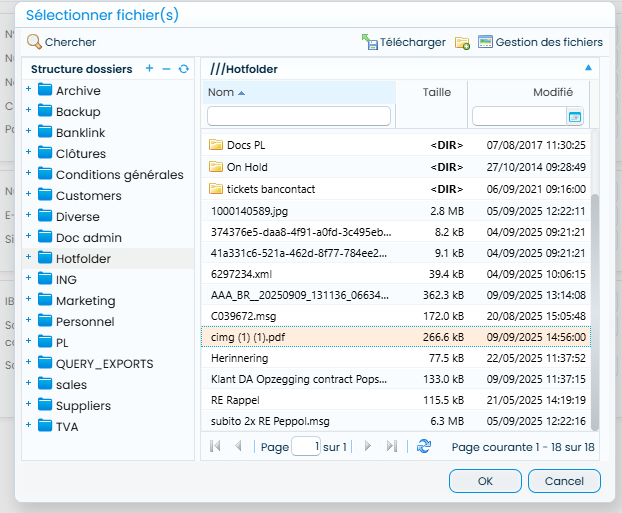Screen dimensions: 622x513
Task: Expand the Archive folder node
Action: tap(29, 89)
